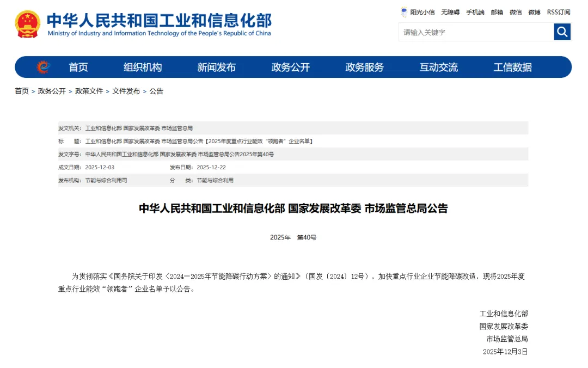Click the bold announcement heading 市场监管总局公告
This screenshot has width=588, height=368.
click(x=406, y=208)
